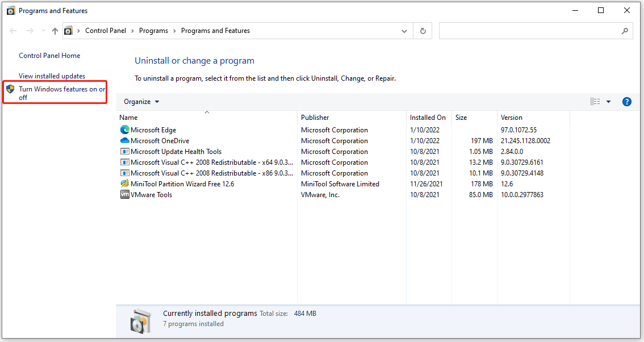
Task: Go up one folder level
Action: (x=55, y=31)
